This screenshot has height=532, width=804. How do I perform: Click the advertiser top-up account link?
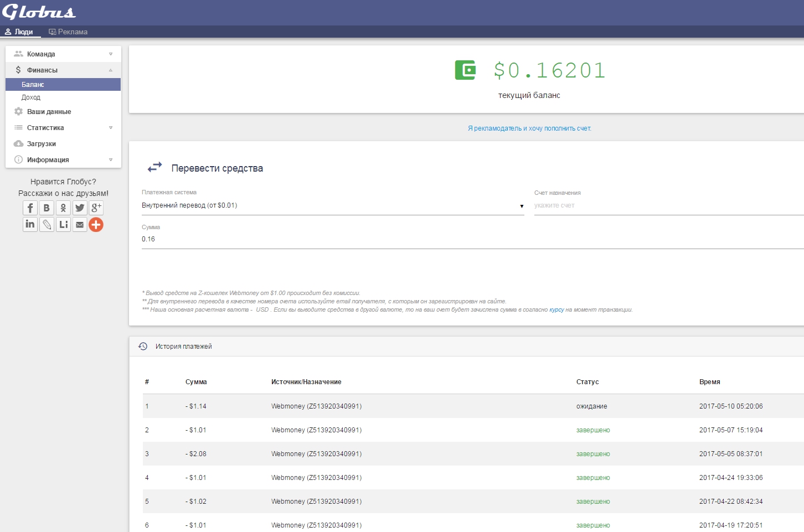529,128
